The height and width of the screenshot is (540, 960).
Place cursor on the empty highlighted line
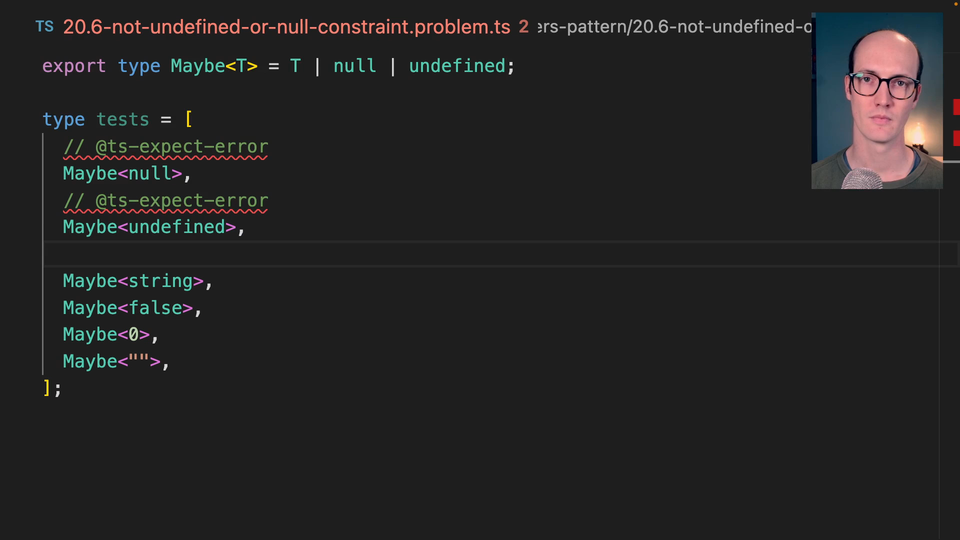coord(400,254)
